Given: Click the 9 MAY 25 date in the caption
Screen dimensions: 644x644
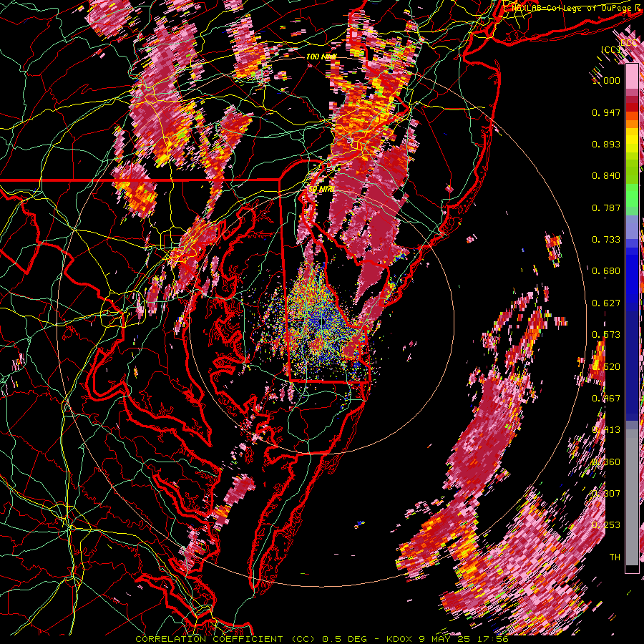Looking at the screenshot, I should tap(446, 639).
